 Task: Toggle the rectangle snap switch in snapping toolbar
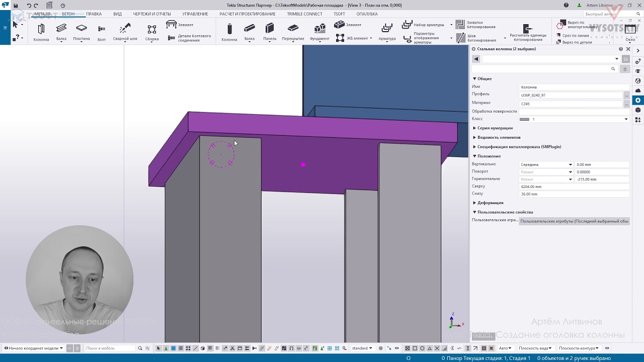415,348
